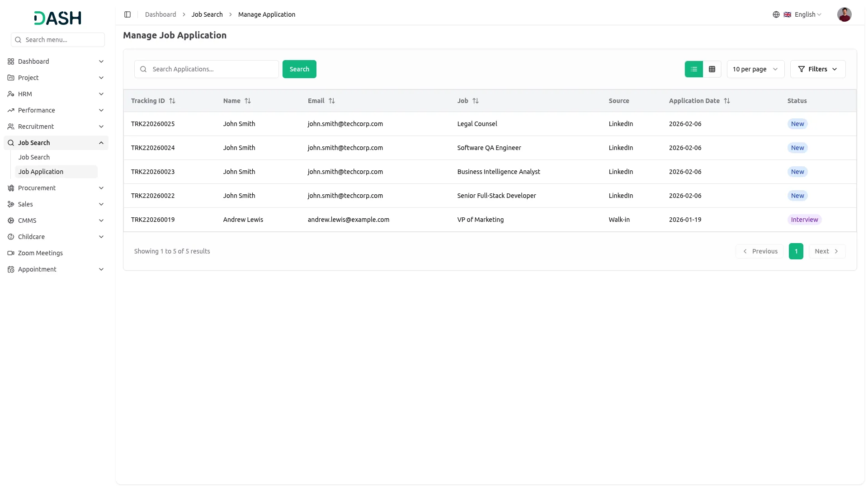This screenshot has width=868, height=488.
Task: Go to Next page
Action: click(x=827, y=251)
